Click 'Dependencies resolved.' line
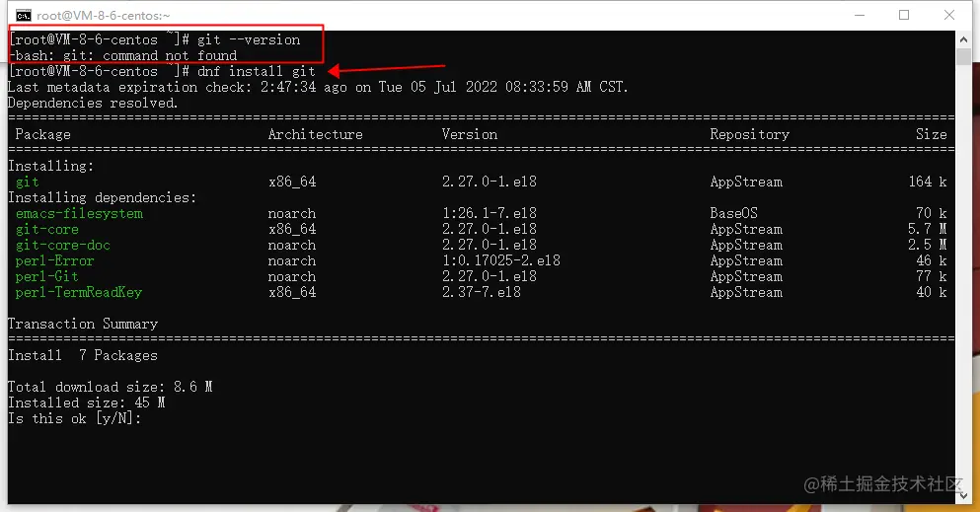The height and width of the screenshot is (512, 980). 93,103
